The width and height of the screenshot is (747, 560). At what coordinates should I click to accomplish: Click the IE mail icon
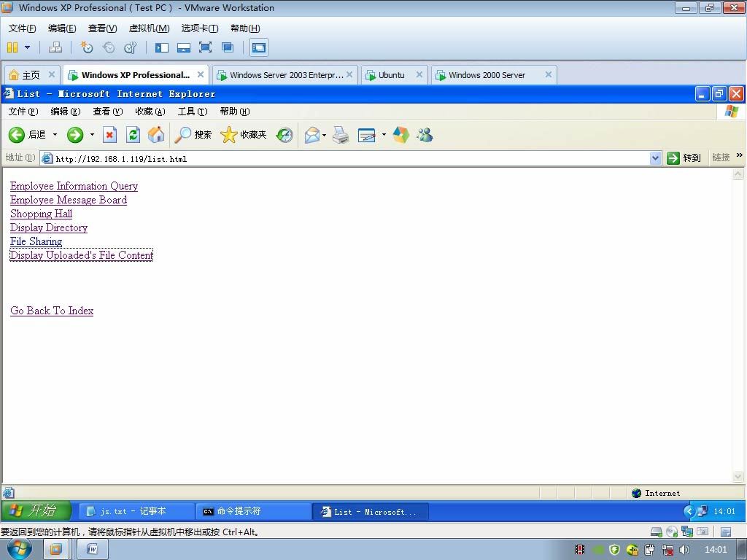pos(312,135)
